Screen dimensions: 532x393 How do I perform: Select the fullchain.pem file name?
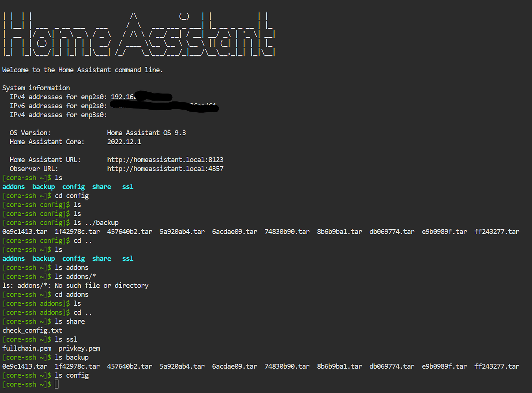tap(27, 349)
